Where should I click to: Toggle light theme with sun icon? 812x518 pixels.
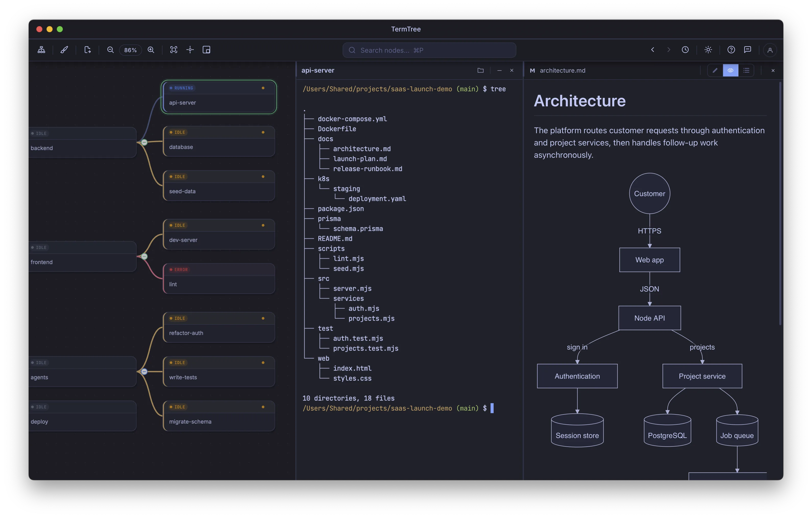pyautogui.click(x=708, y=50)
